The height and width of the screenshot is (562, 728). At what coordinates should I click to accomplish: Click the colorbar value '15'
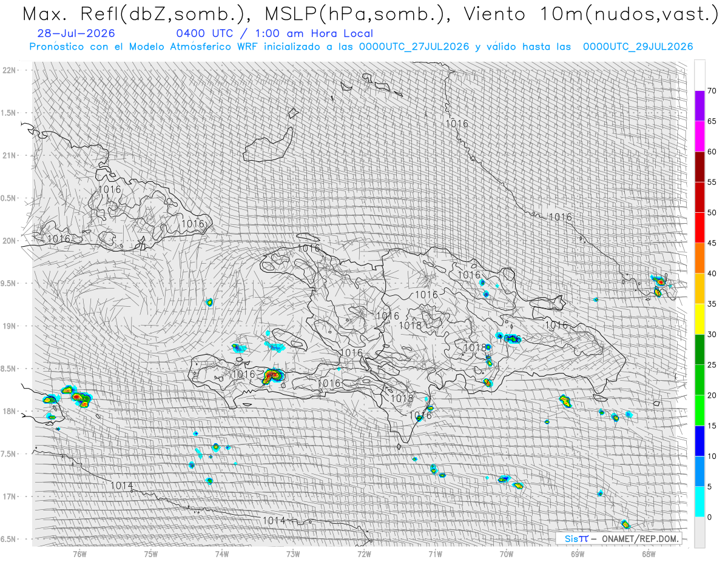pos(712,426)
